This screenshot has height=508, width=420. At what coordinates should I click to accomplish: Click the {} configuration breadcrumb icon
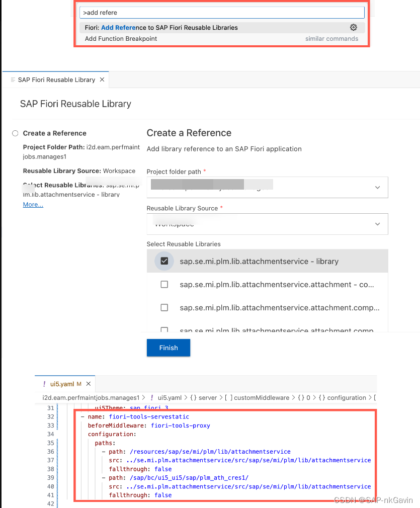click(322, 397)
